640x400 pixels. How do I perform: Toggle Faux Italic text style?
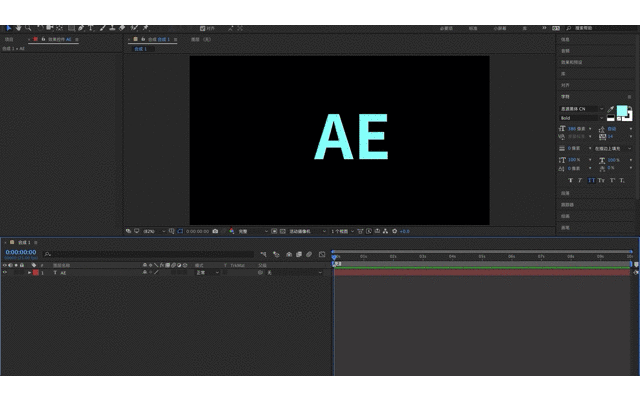click(x=580, y=180)
